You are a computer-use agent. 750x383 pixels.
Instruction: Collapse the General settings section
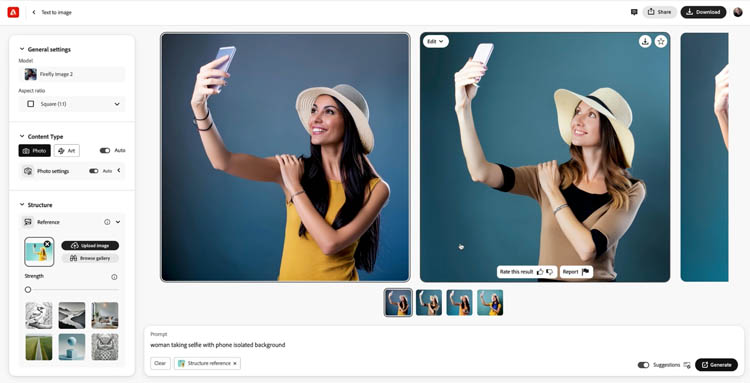point(22,49)
